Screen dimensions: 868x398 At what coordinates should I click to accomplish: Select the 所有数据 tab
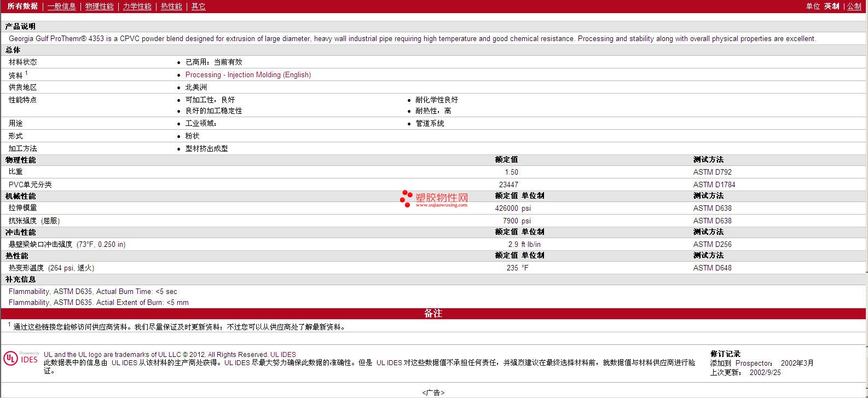[22, 7]
